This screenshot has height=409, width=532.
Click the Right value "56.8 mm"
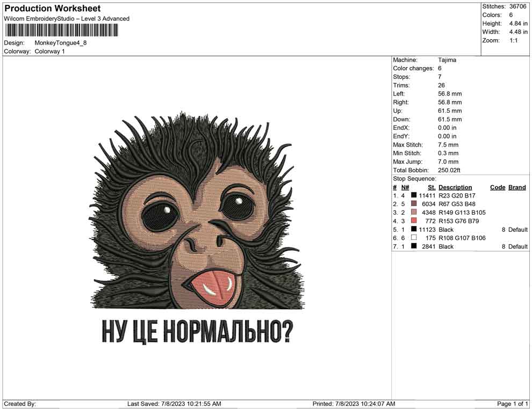(x=450, y=103)
